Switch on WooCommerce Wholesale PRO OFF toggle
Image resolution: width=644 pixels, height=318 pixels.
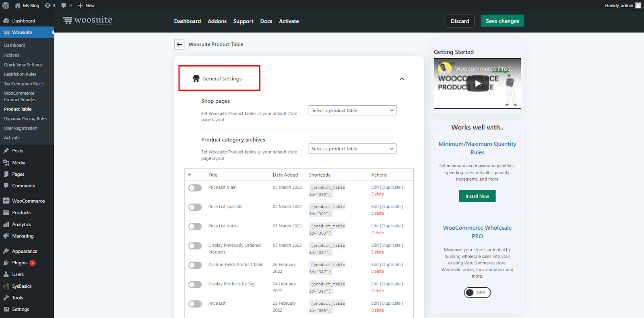(x=477, y=293)
